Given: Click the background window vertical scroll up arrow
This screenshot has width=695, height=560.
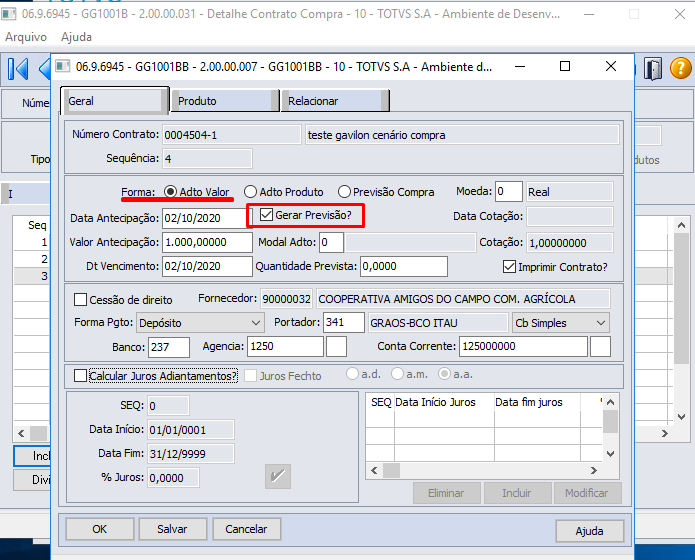Looking at the screenshot, I should pyautogui.click(x=681, y=226).
